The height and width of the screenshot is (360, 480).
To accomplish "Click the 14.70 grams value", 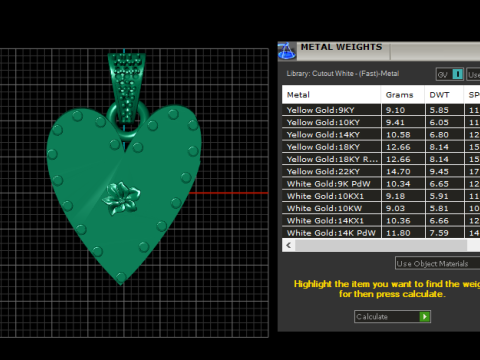I will point(398,172).
